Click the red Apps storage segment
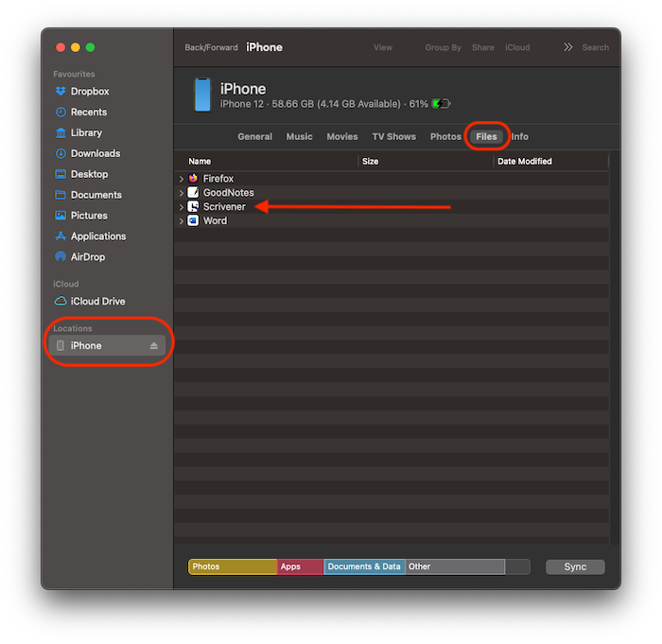Image resolution: width=662 pixels, height=644 pixels. click(x=300, y=566)
